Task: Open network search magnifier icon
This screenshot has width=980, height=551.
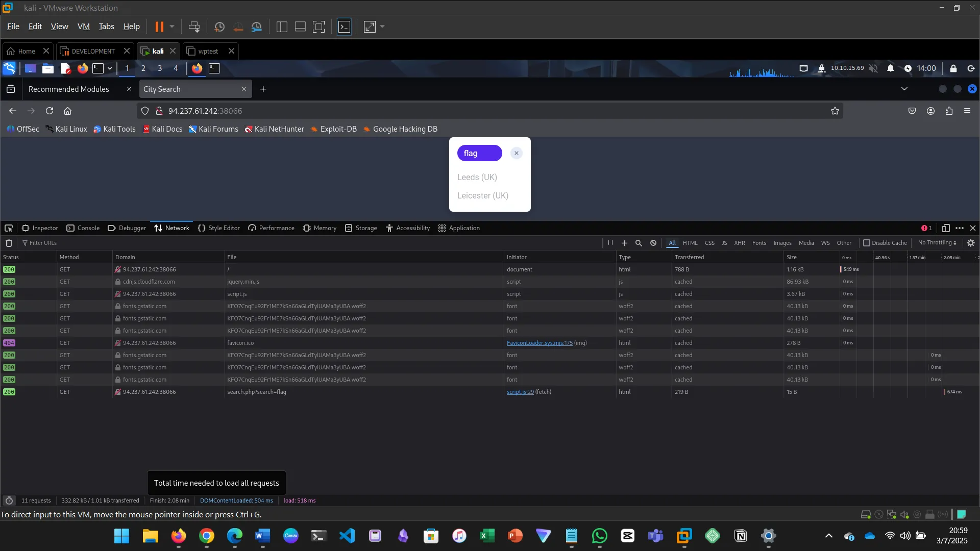Action: point(639,243)
